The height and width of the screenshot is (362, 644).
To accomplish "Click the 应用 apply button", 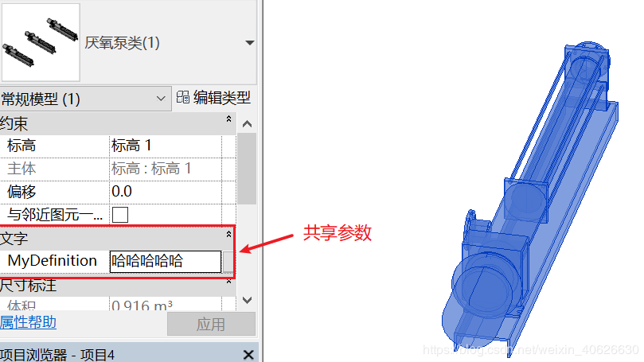I will [211, 325].
